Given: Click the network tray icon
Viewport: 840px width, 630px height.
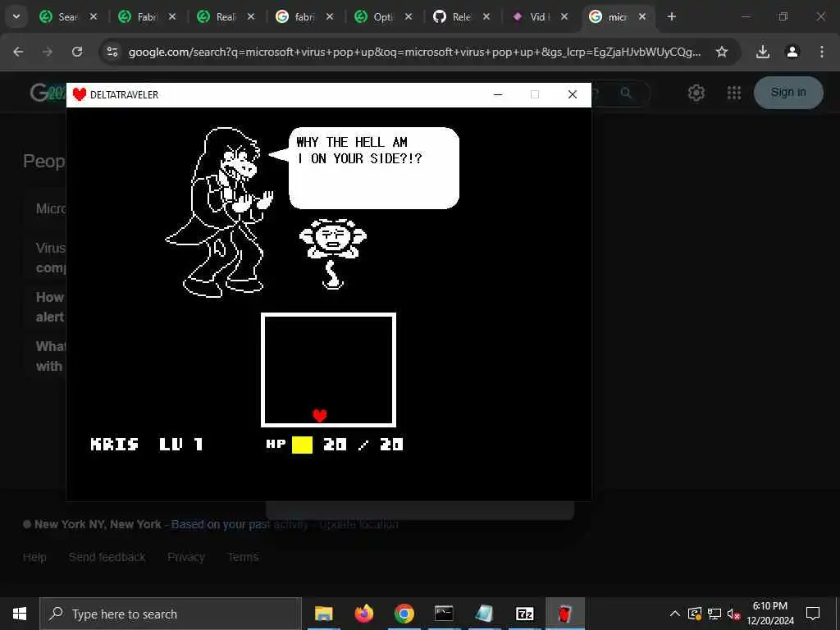Looking at the screenshot, I should pyautogui.click(x=714, y=614).
